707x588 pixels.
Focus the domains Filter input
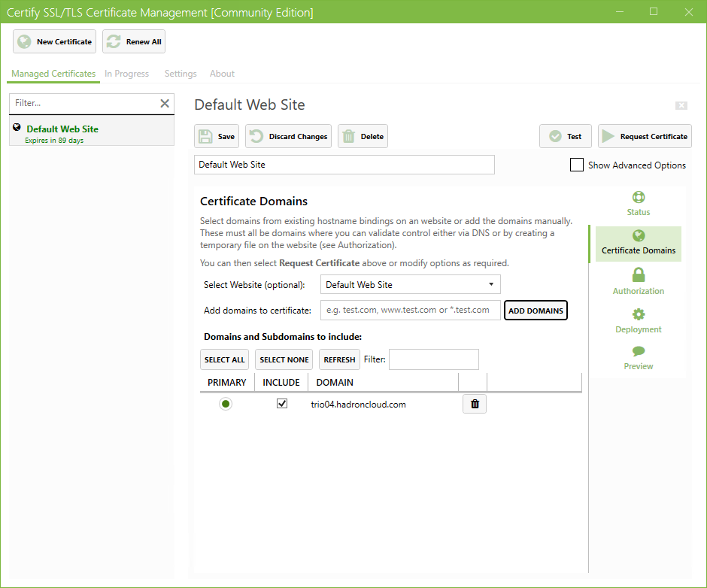tap(434, 359)
